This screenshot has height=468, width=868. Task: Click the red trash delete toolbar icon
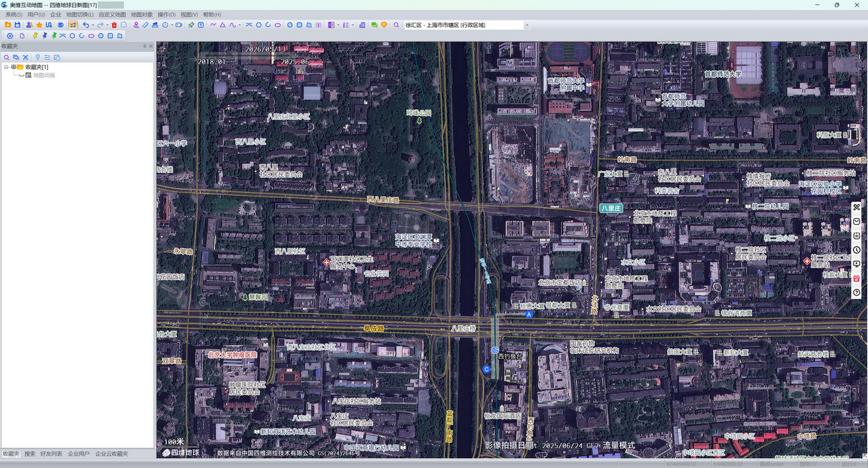(x=114, y=25)
